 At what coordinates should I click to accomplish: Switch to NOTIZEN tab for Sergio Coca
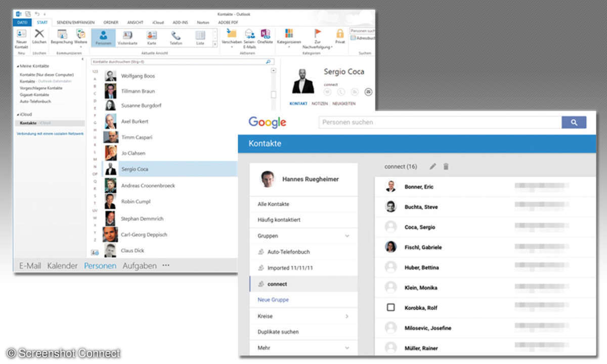[320, 104]
